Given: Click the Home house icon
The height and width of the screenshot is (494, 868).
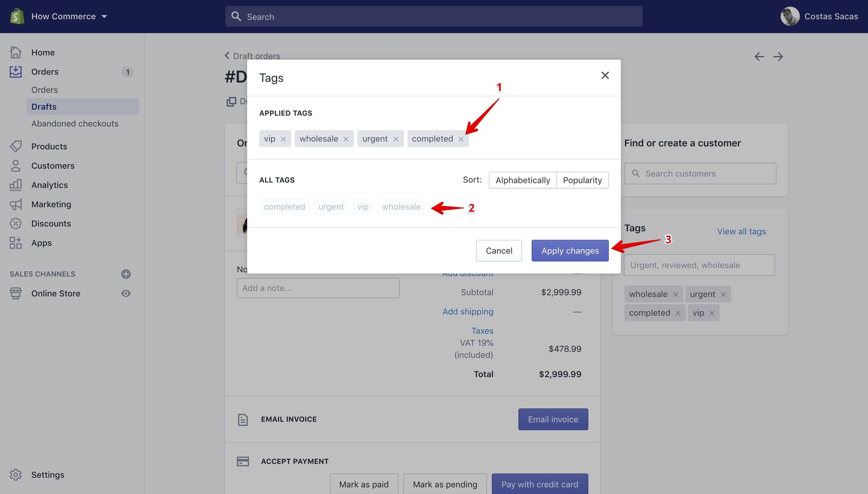Looking at the screenshot, I should pyautogui.click(x=16, y=52).
